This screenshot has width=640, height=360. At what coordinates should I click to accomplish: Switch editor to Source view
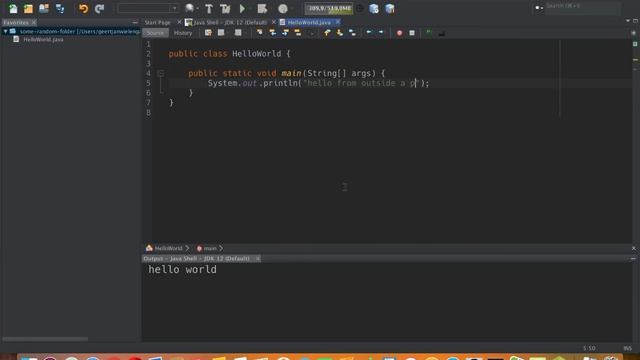[x=155, y=33]
